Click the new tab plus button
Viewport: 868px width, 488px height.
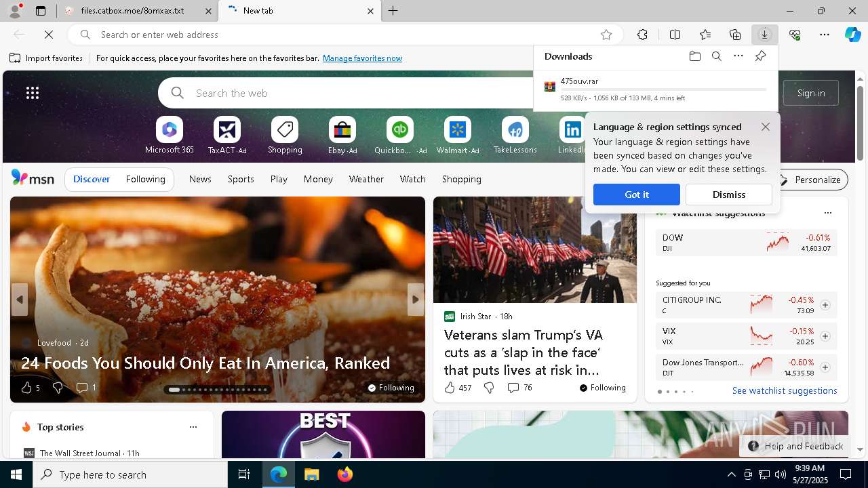point(393,11)
